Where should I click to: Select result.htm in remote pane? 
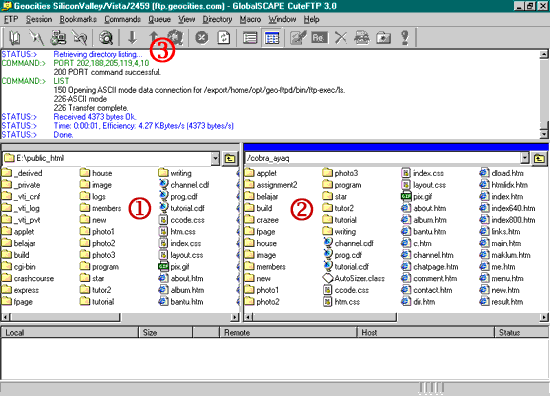tap(502, 302)
